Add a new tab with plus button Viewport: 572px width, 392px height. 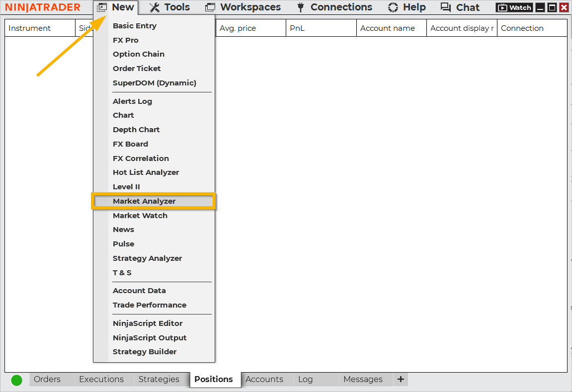[401, 379]
